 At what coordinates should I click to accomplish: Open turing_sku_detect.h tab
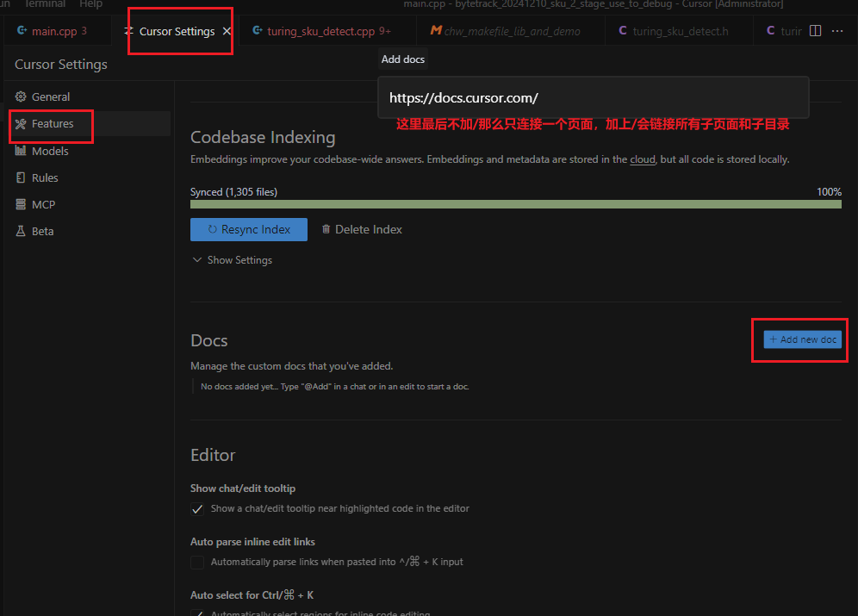[x=680, y=31]
